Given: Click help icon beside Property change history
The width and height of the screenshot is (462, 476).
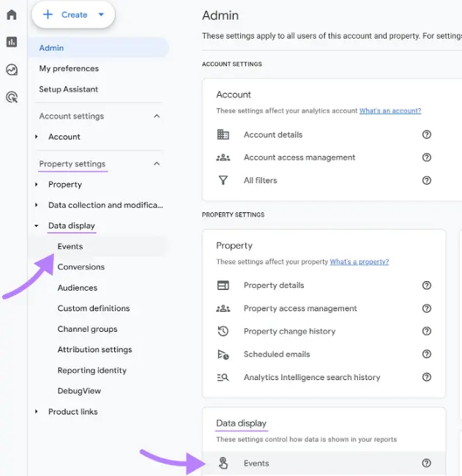Looking at the screenshot, I should tap(427, 331).
